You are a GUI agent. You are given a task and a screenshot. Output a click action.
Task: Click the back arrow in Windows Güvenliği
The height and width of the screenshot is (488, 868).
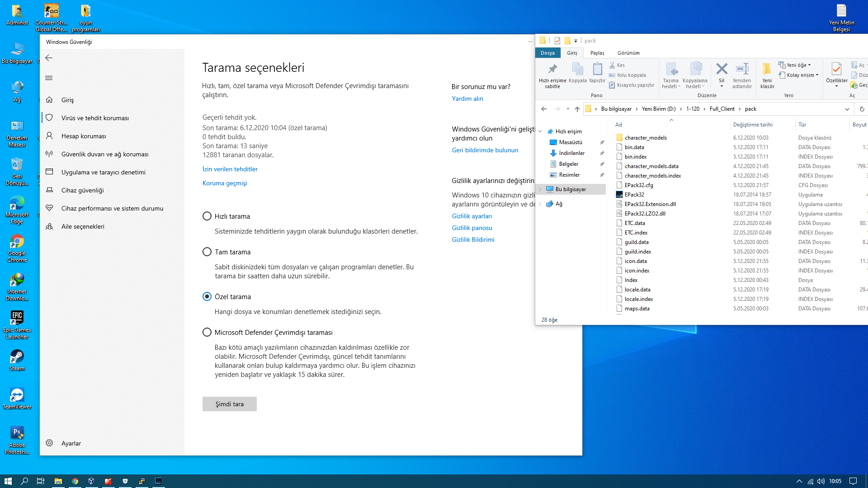(49, 58)
